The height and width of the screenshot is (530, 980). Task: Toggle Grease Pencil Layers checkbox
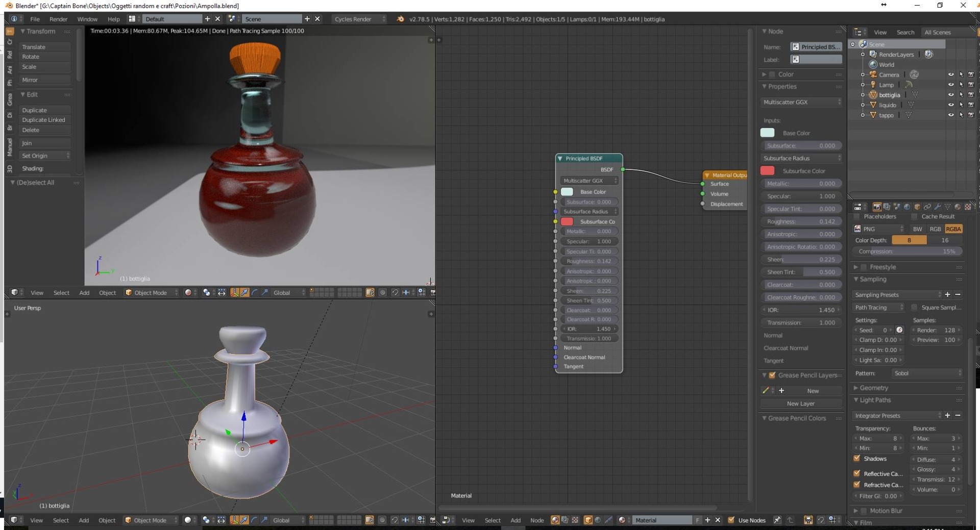tap(772, 375)
